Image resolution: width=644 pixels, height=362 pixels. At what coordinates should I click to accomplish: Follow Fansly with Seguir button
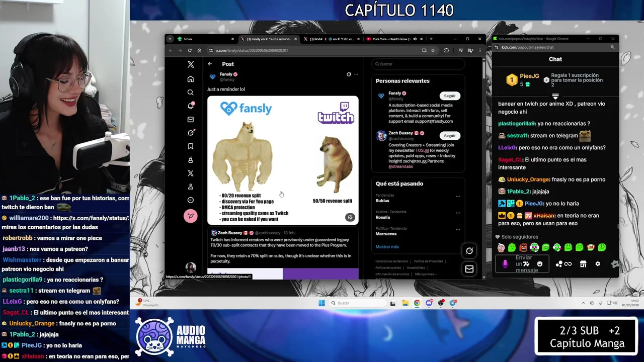[450, 96]
